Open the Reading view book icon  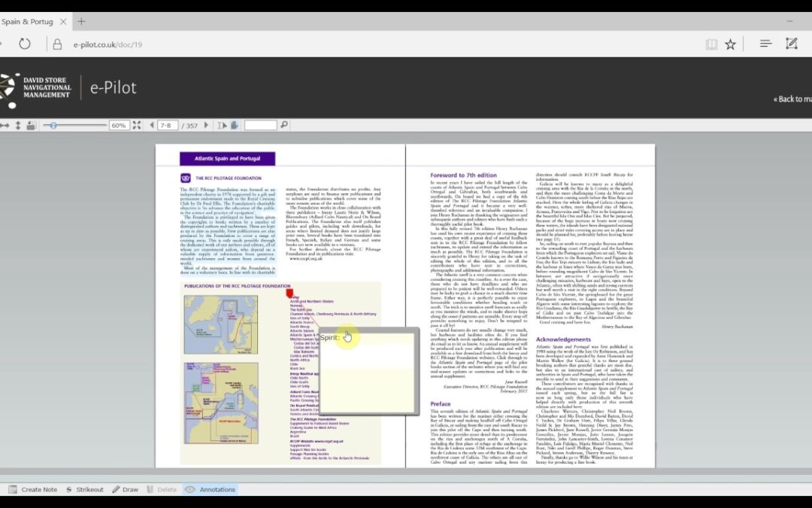711,44
